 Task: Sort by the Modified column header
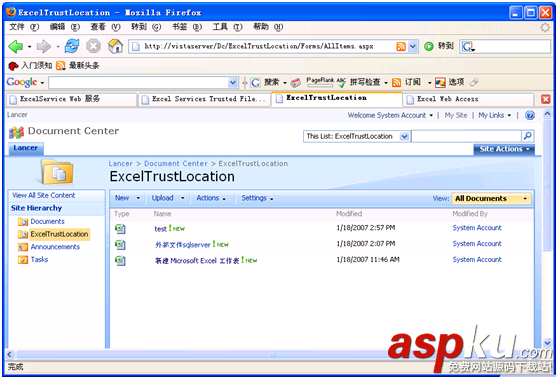pyautogui.click(x=349, y=214)
